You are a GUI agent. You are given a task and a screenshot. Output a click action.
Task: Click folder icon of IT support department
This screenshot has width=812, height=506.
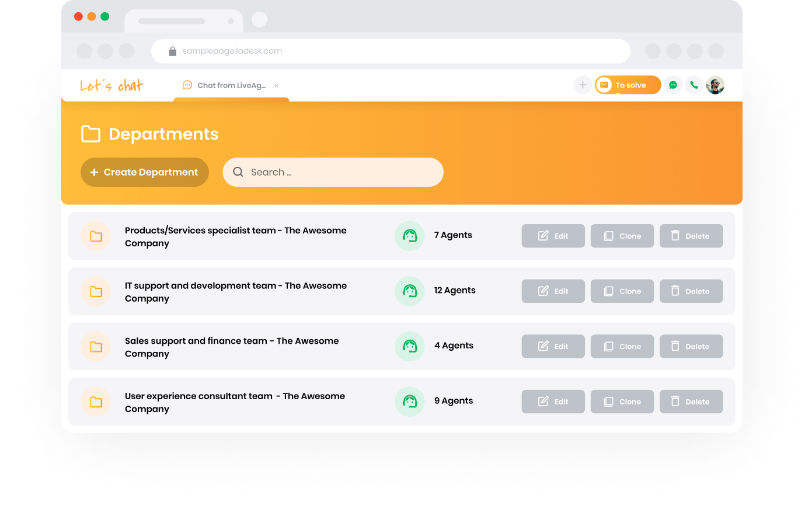pyautogui.click(x=96, y=291)
